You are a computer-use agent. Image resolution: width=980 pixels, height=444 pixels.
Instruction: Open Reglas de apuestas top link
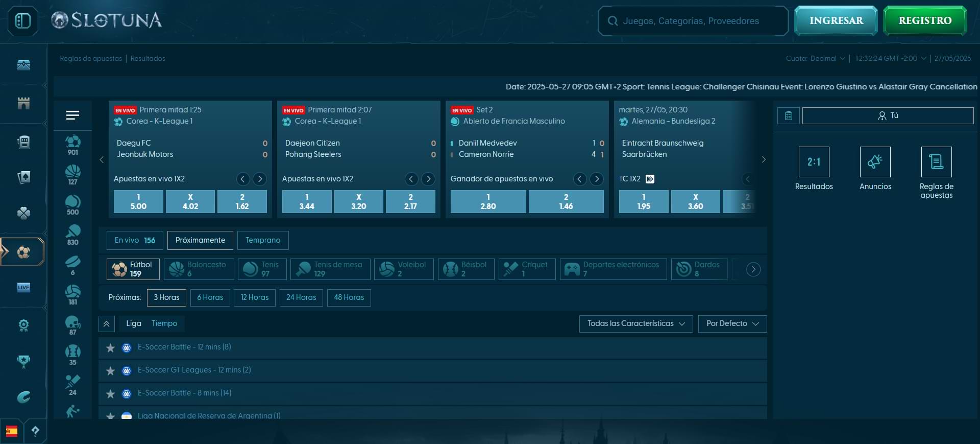tap(91, 58)
